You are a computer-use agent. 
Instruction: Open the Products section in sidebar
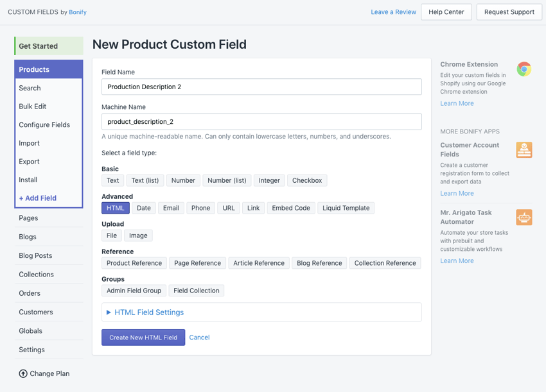pos(49,69)
